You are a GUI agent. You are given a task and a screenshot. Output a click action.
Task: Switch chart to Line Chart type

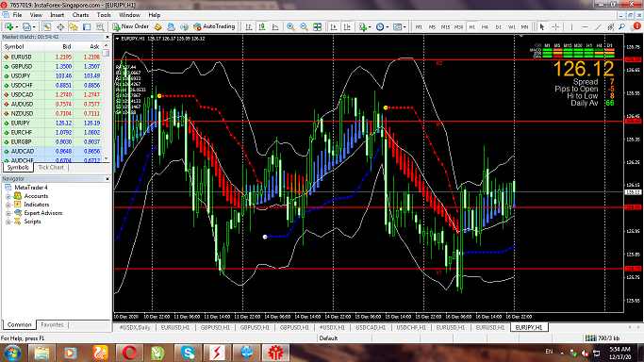pos(275,26)
